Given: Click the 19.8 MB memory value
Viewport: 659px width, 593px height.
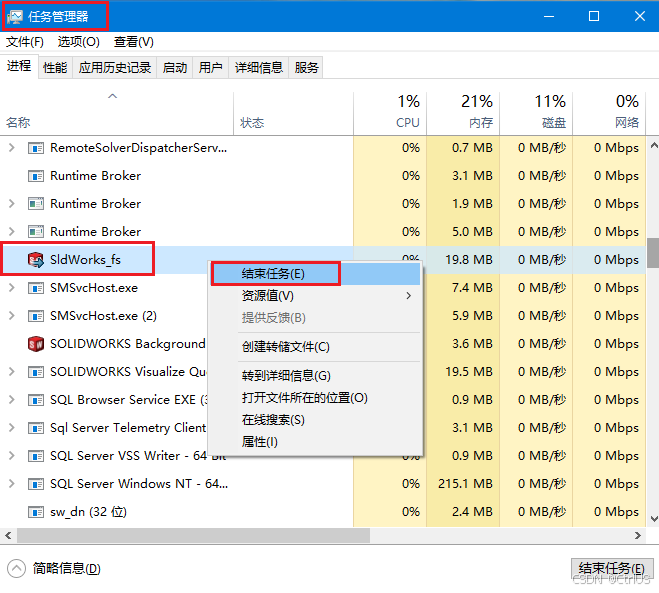Looking at the screenshot, I should click(469, 260).
